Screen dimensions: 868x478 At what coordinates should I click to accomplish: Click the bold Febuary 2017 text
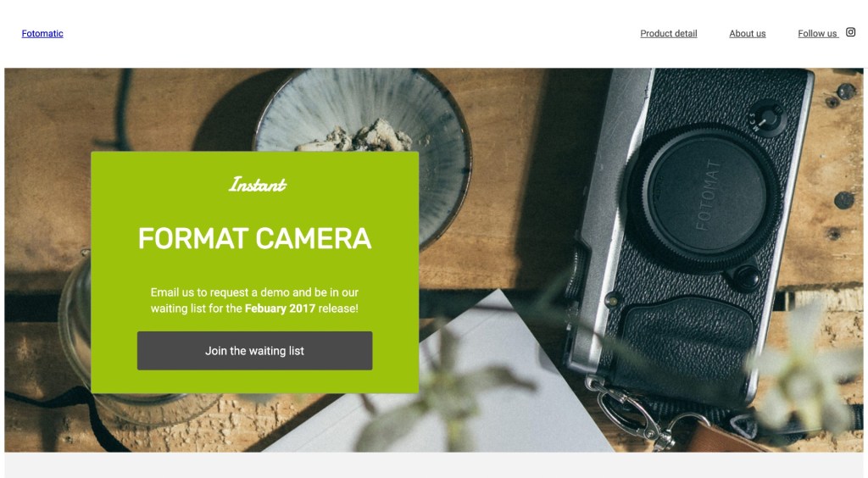(280, 308)
